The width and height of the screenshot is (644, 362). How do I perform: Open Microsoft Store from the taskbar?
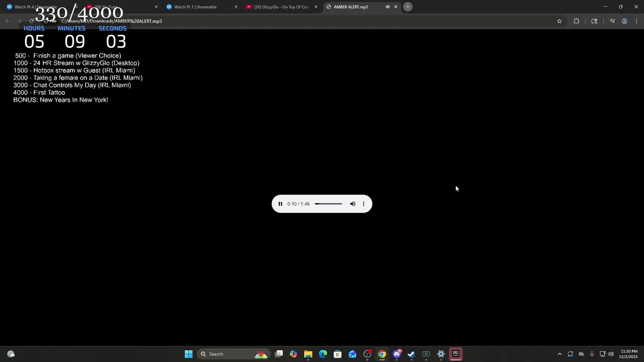(x=338, y=354)
